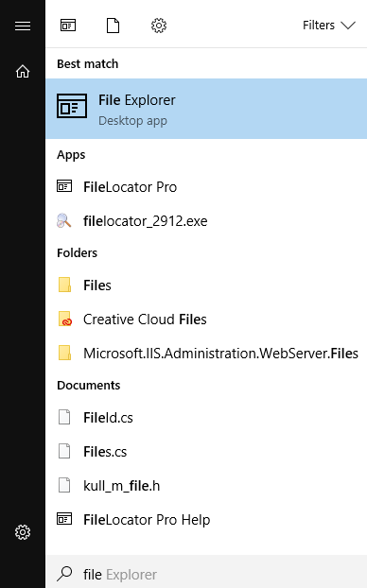The width and height of the screenshot is (367, 588).
Task: Launch FileLocator Pro app
Action: (206, 187)
